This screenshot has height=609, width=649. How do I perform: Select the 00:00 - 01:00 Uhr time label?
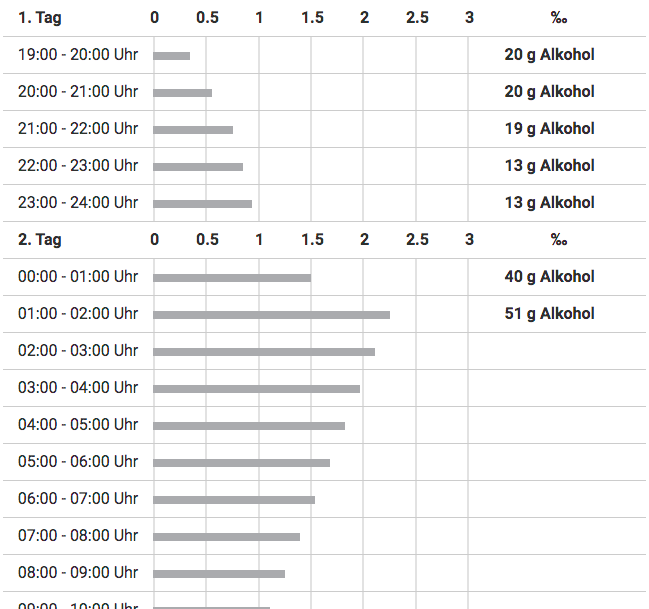78,276
